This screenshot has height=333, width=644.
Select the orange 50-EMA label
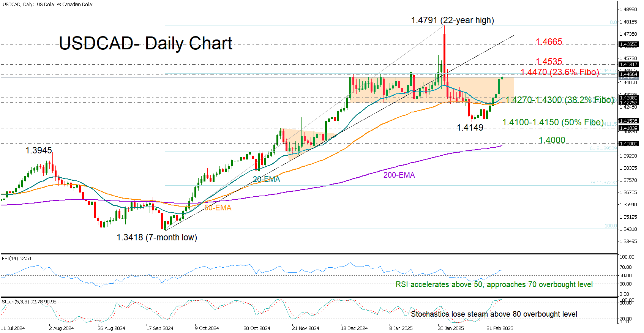coord(218,208)
